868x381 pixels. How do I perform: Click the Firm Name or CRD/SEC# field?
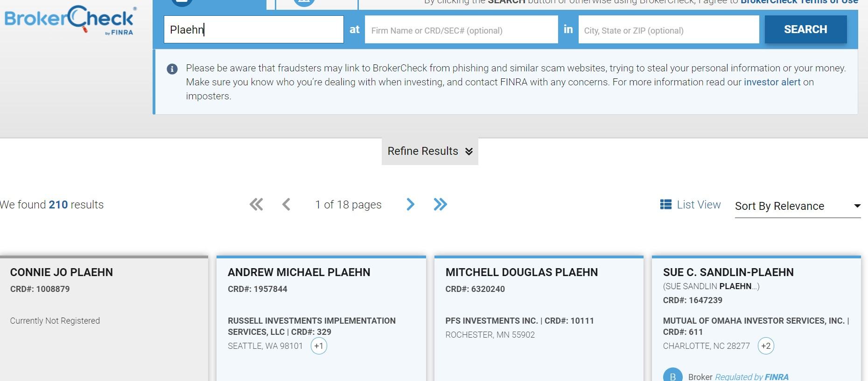(462, 29)
